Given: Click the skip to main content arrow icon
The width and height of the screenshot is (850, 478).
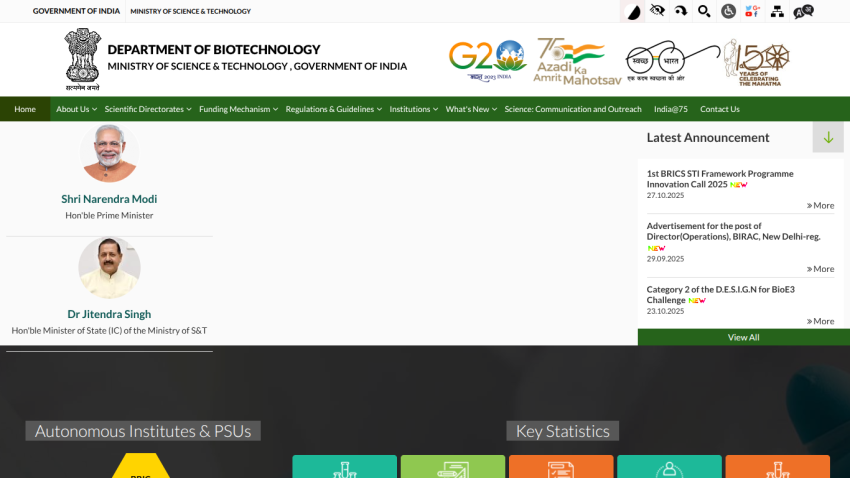Looking at the screenshot, I should pos(681,11).
